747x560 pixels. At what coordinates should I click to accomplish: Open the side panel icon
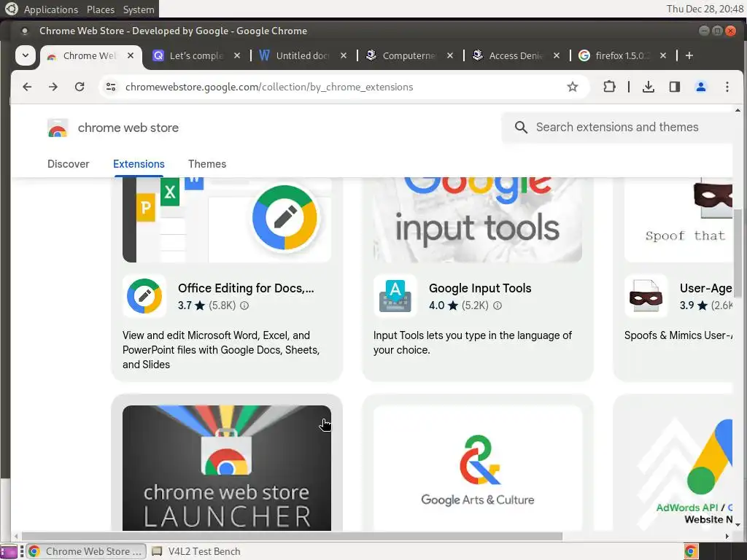point(675,87)
